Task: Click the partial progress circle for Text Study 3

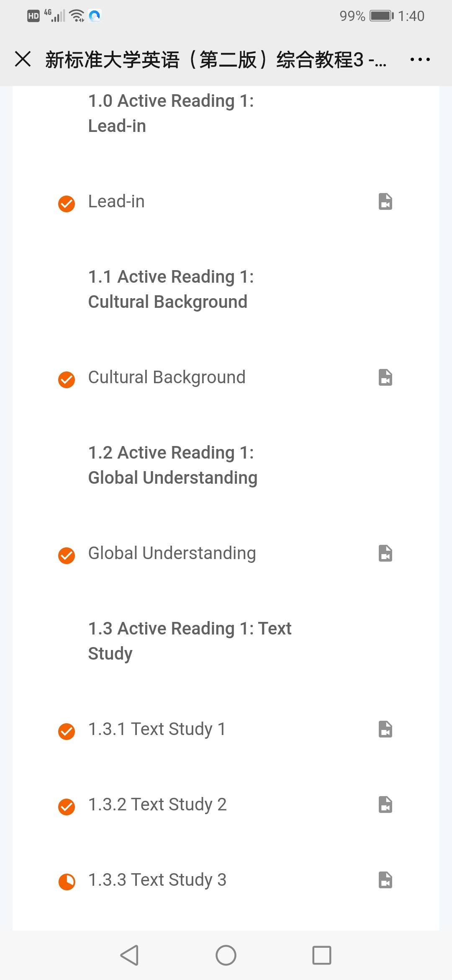Action: pyautogui.click(x=67, y=882)
